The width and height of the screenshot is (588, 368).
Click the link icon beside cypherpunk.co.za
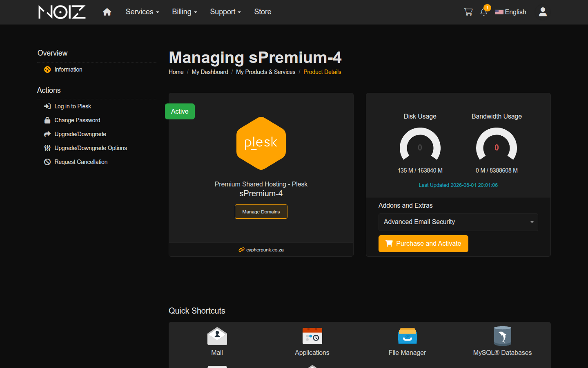click(242, 250)
